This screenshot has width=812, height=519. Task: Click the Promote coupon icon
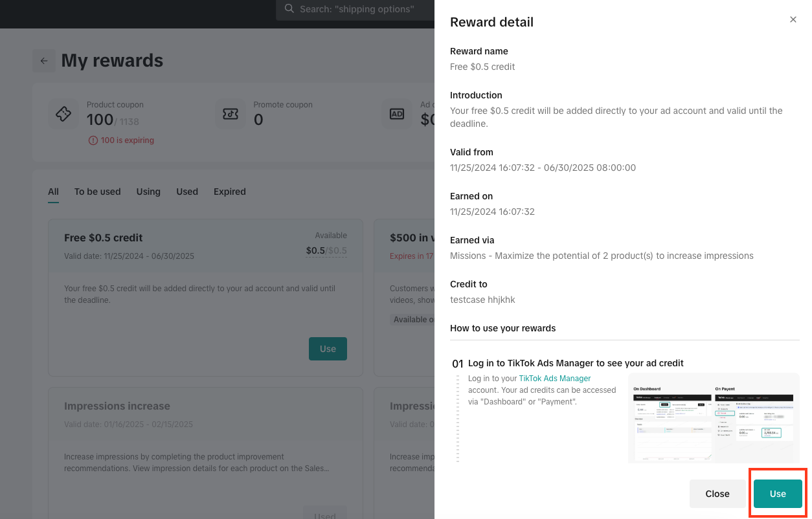(231, 114)
